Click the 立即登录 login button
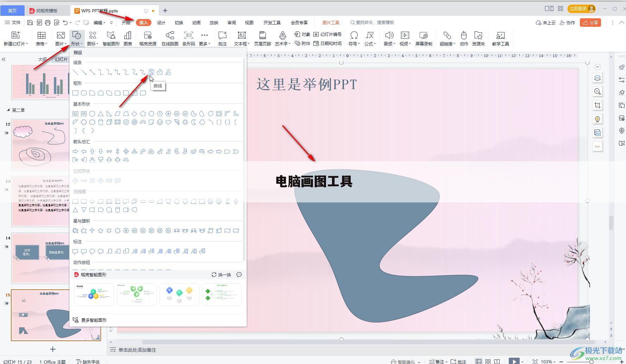The image size is (626, 364). [582, 8]
